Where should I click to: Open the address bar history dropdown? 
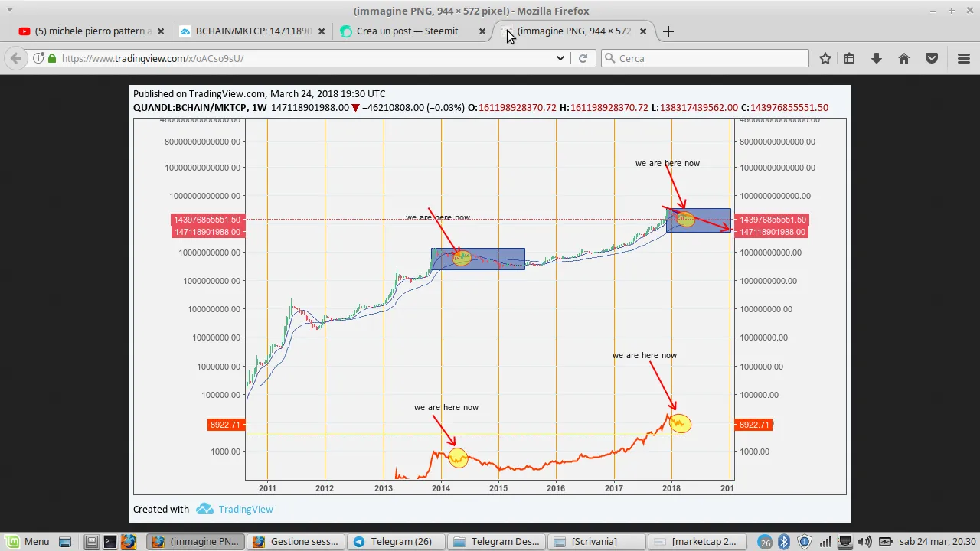(x=560, y=58)
